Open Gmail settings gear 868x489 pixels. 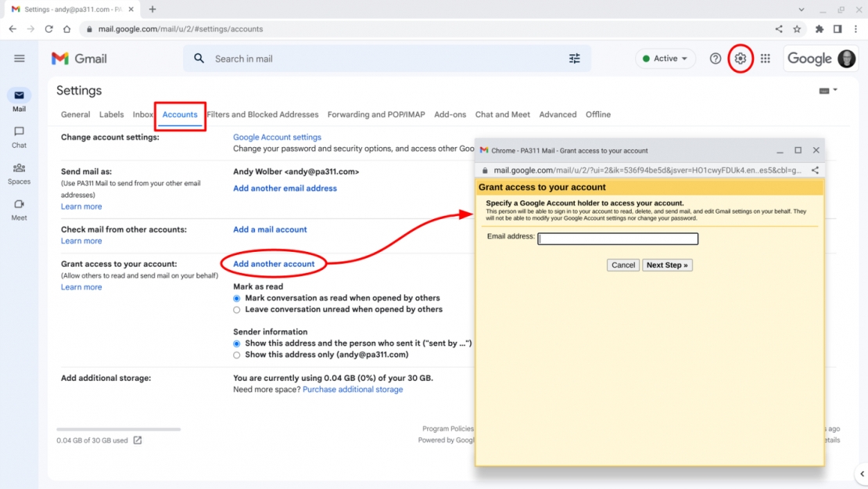740,58
